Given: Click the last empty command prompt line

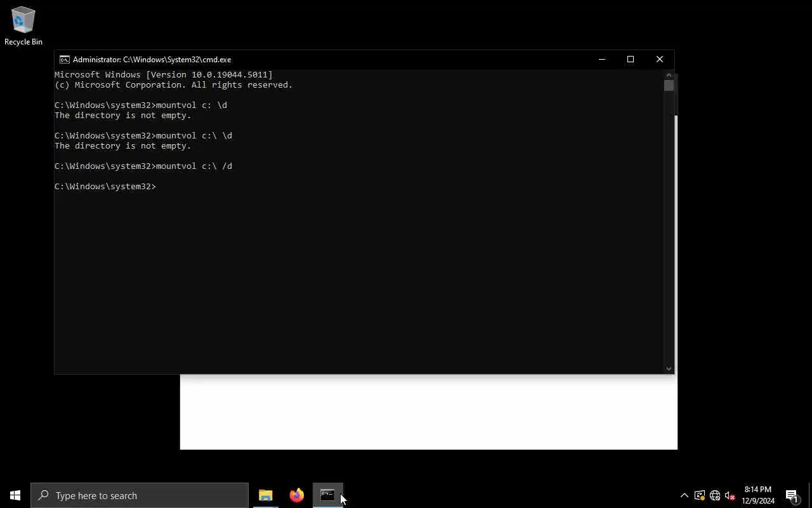Looking at the screenshot, I should coord(105,187).
